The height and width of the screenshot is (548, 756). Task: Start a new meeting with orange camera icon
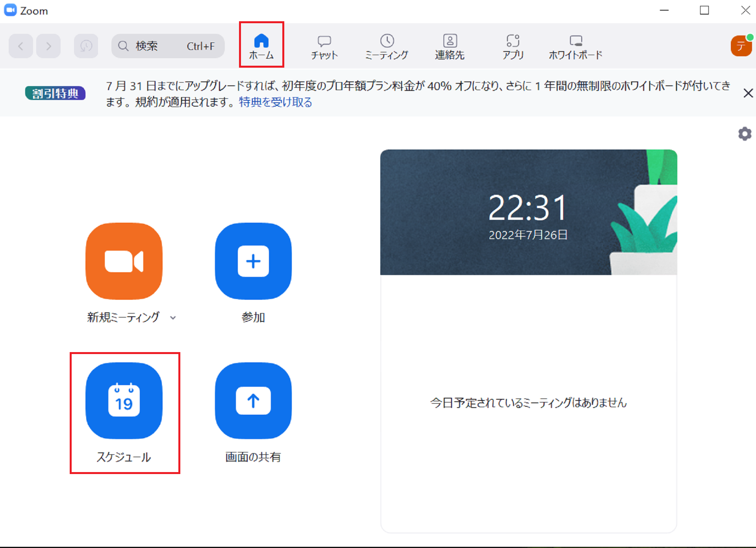tap(124, 261)
